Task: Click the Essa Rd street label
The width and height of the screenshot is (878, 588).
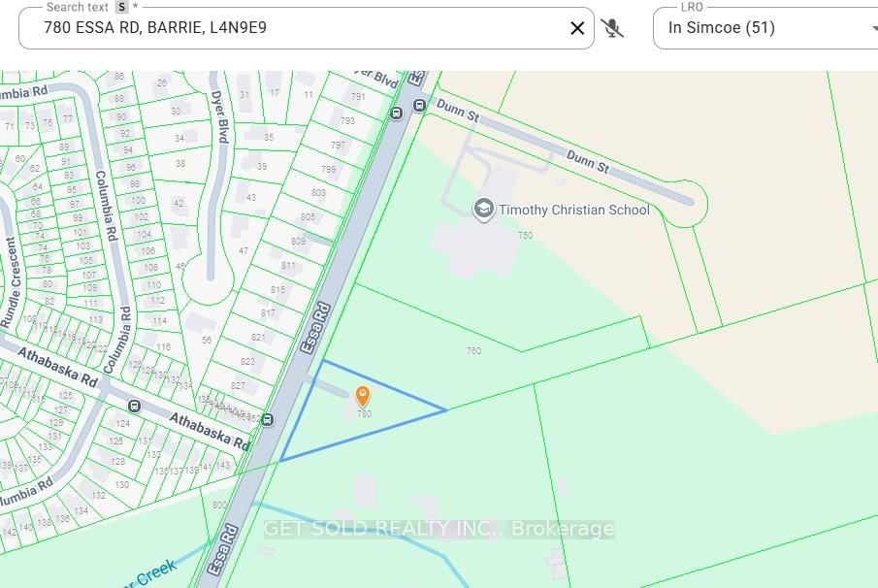Action: click(315, 328)
